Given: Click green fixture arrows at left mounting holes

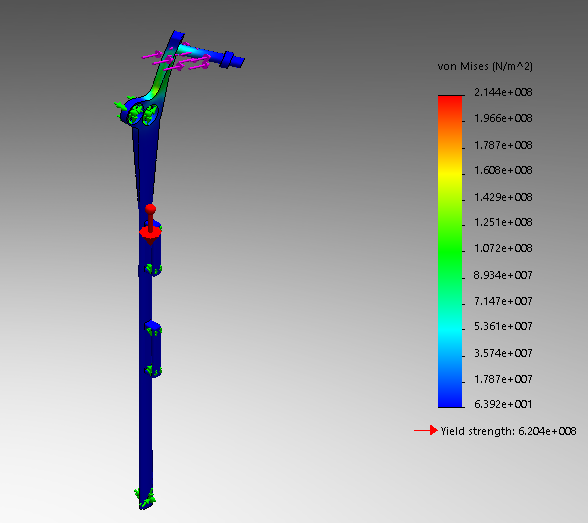Looking at the screenshot, I should 136,111.
